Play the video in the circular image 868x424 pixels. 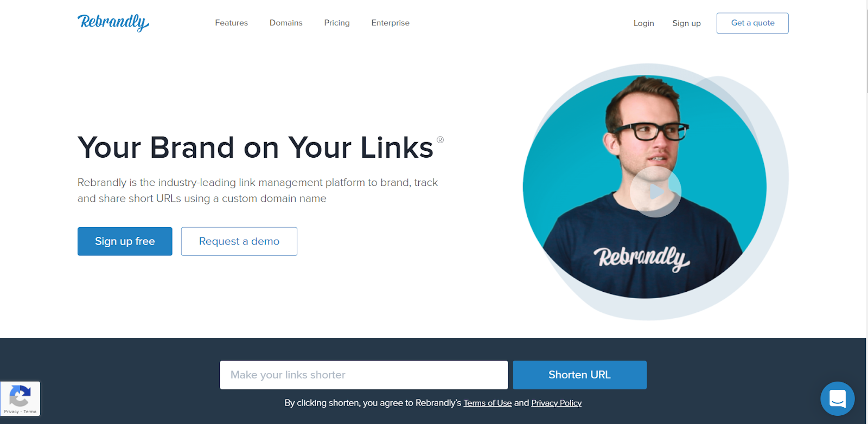click(x=655, y=191)
